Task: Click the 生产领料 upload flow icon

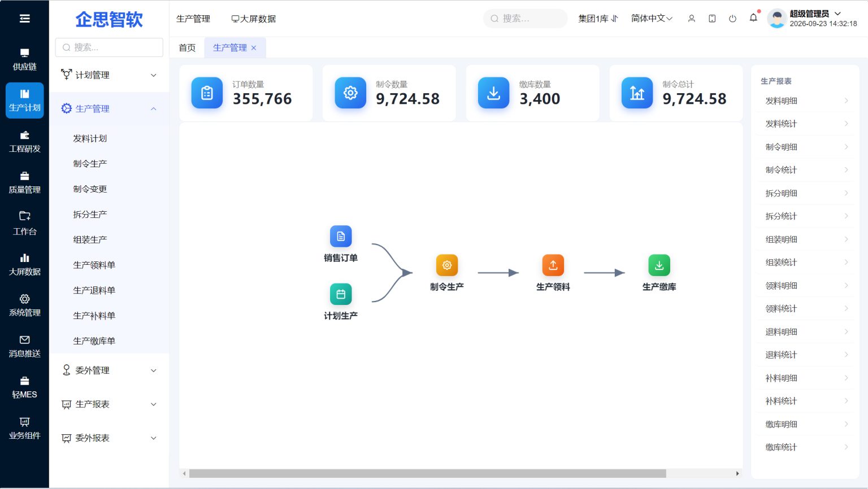Action: pyautogui.click(x=553, y=265)
